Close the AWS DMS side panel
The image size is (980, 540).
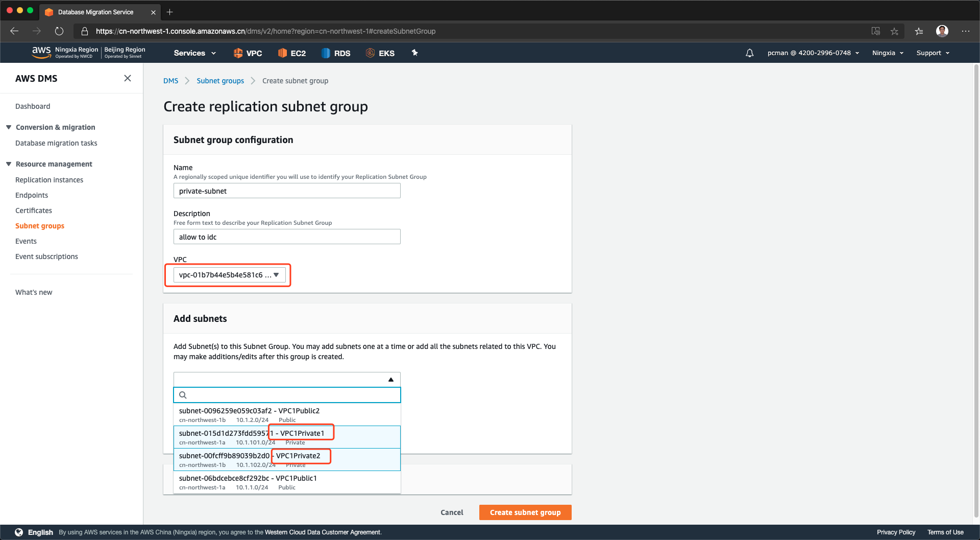tap(128, 78)
